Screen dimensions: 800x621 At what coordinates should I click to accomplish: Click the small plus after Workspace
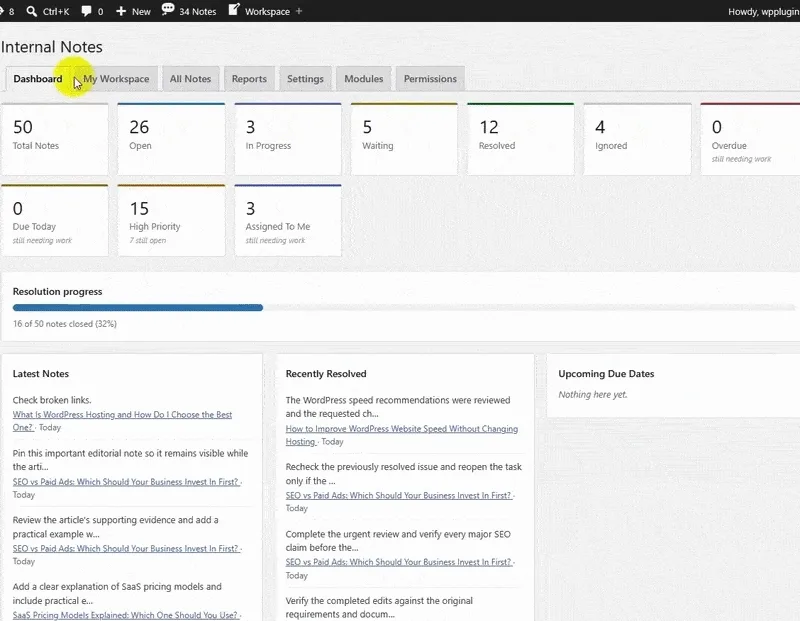tap(299, 11)
